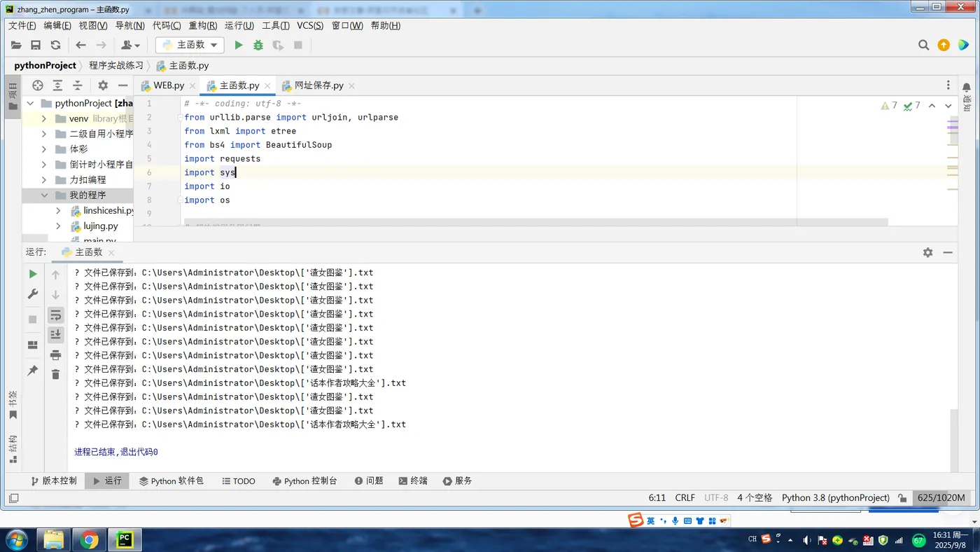Viewport: 980px width, 552px height.
Task: Change CRLF line separator in status bar
Action: [x=685, y=498]
